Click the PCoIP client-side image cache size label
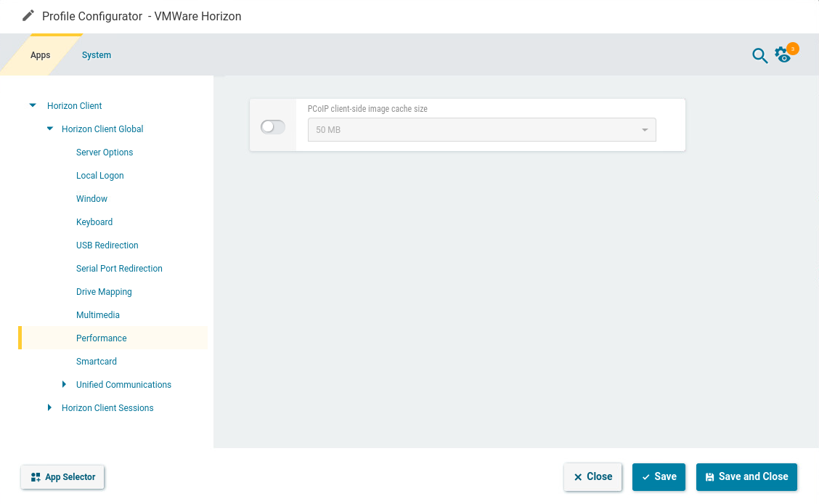This screenshot has width=819, height=504. (x=367, y=109)
